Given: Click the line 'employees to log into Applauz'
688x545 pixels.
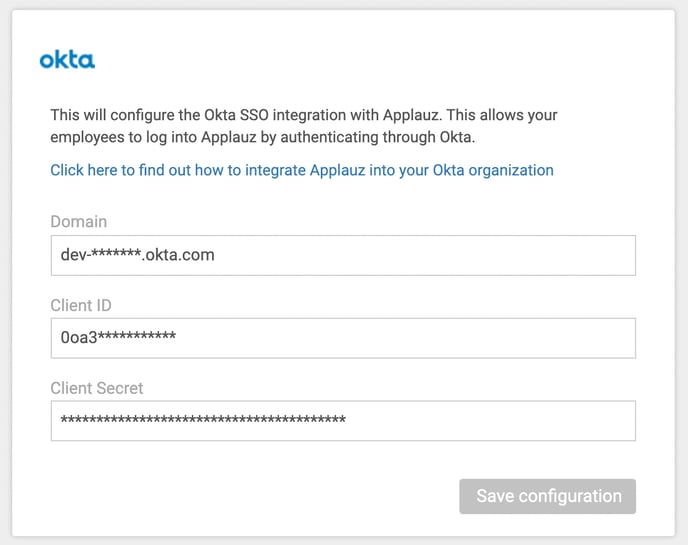Looking at the screenshot, I should click(x=270, y=137).
